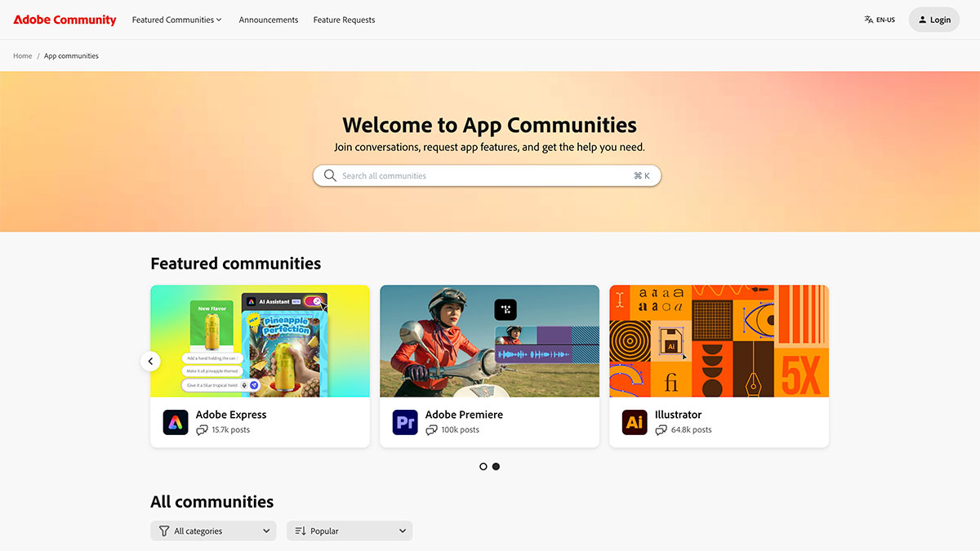Select the second carousel dot
The image size is (980, 551).
coord(496,466)
